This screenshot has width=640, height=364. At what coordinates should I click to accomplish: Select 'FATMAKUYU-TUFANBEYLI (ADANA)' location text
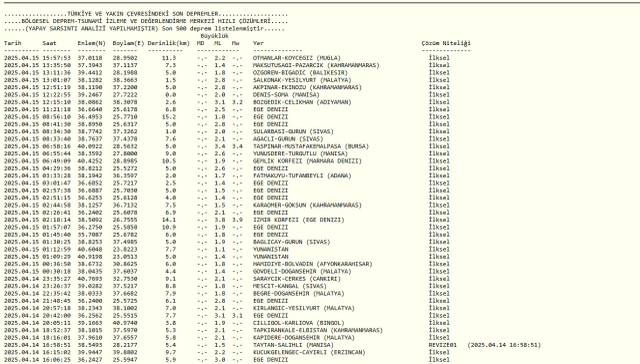[x=302, y=175]
